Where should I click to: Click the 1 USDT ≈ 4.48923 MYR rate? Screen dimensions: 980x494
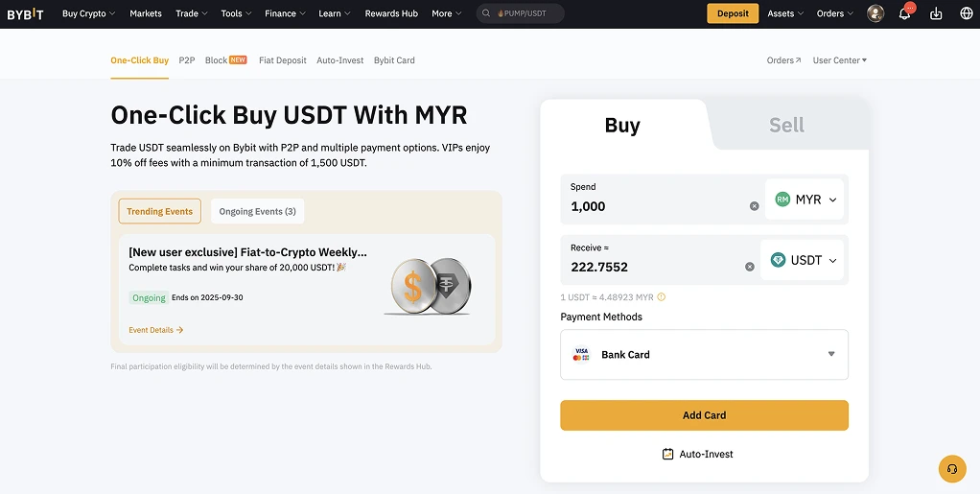(607, 297)
